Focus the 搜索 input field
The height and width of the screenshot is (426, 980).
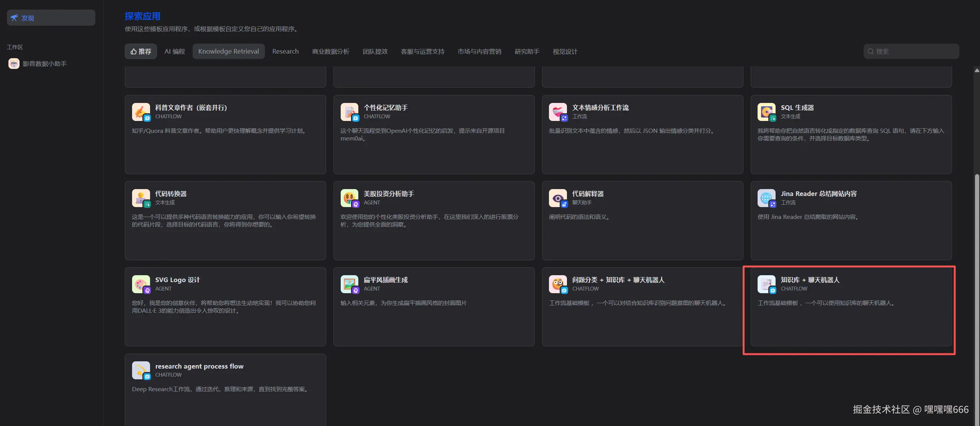click(911, 51)
